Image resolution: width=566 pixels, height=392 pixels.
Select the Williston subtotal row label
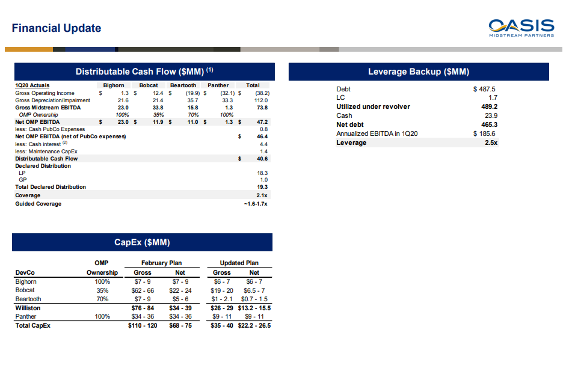tap(28, 308)
